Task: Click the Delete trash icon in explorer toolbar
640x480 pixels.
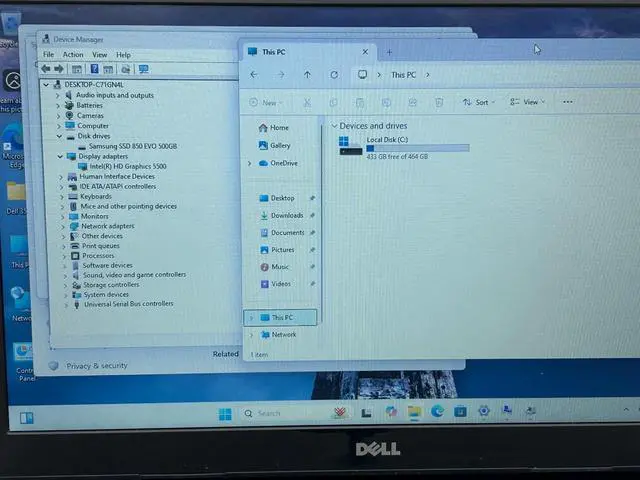Action: tap(439, 102)
